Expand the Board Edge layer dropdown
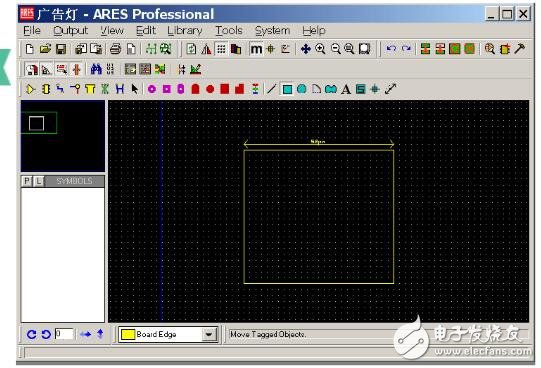 (209, 334)
